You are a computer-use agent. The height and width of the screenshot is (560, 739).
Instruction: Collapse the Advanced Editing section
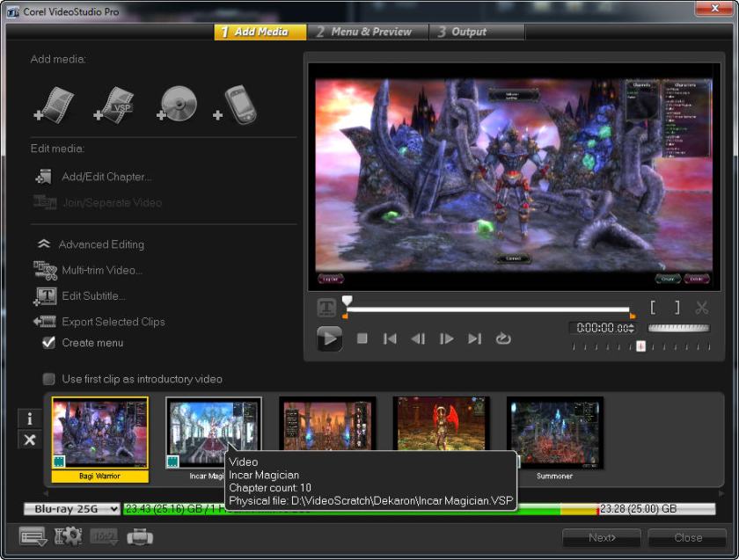tap(43, 244)
